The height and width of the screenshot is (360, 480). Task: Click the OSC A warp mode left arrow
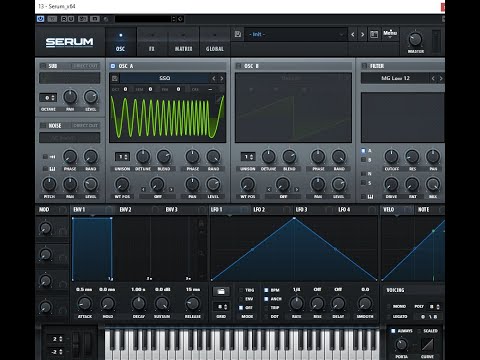point(143,189)
